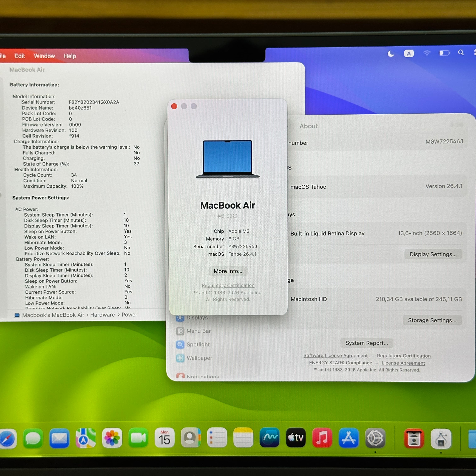Open Wi-Fi status in menu bar
Image resolution: width=476 pixels, height=476 pixels.
(x=427, y=53)
